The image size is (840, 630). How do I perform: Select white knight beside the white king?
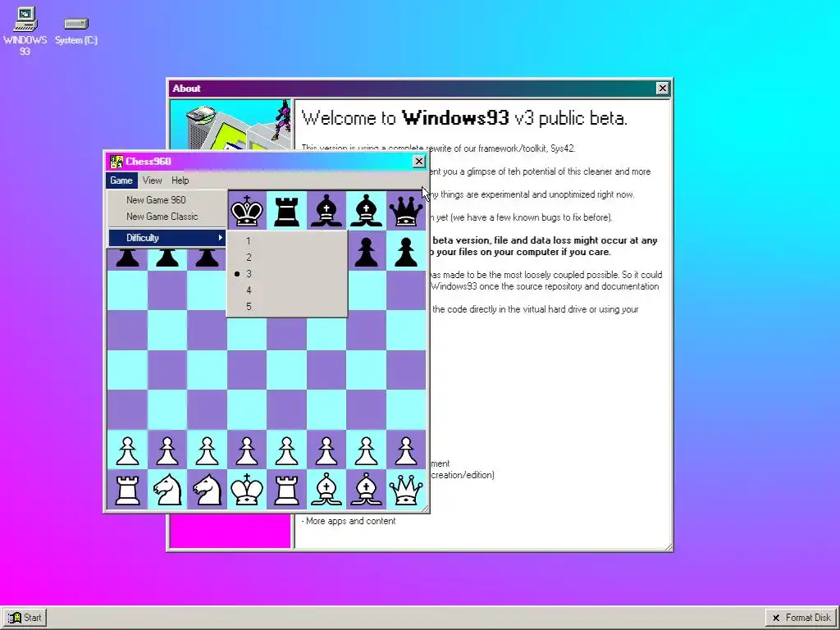pyautogui.click(x=207, y=490)
